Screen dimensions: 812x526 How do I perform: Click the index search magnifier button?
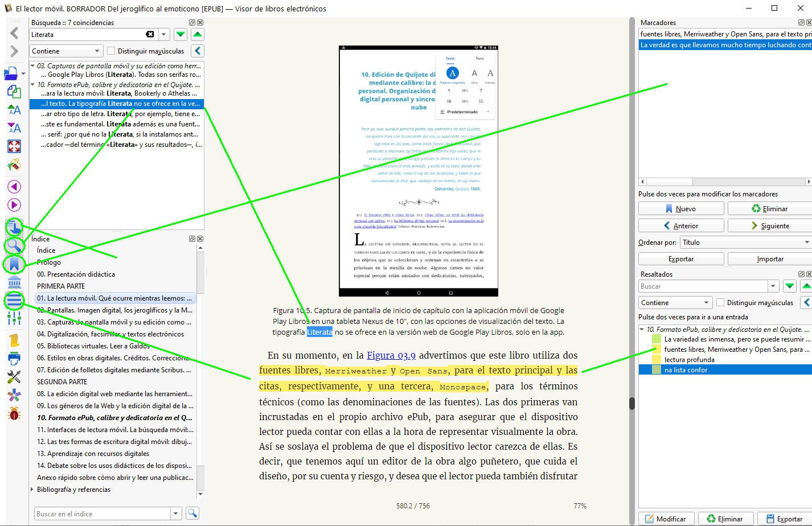point(192,513)
